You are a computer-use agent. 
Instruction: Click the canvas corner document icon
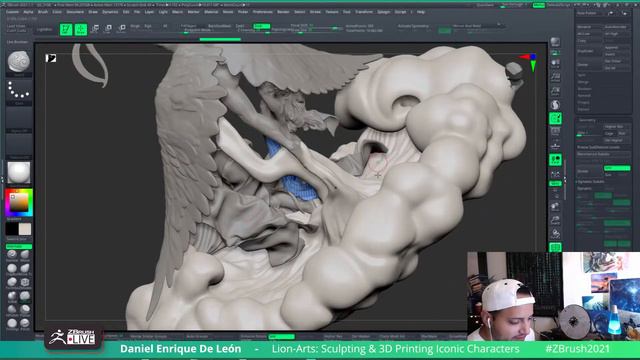(x=51, y=58)
